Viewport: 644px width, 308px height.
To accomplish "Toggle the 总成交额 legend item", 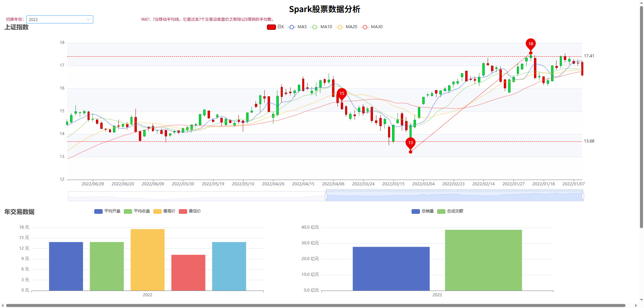I will [450, 211].
